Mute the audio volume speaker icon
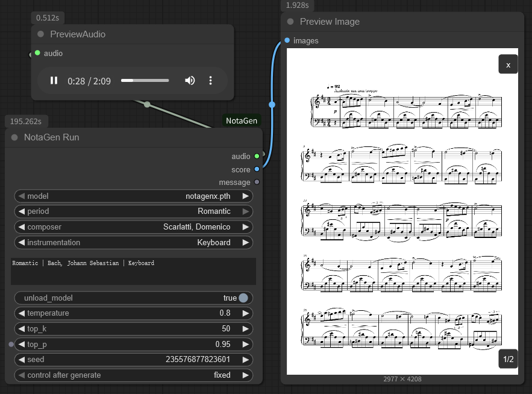This screenshot has width=532, height=394. pyautogui.click(x=190, y=81)
